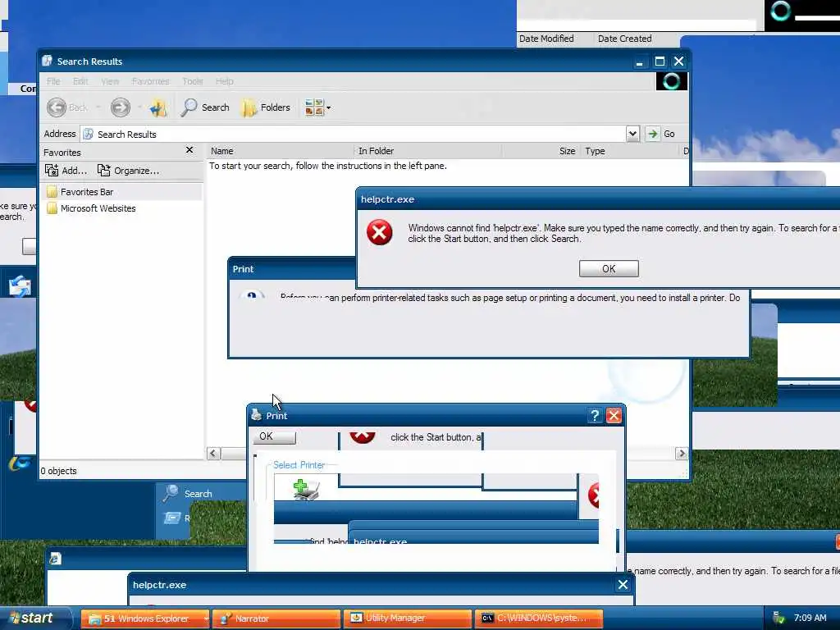Open the Help menu

coord(225,81)
